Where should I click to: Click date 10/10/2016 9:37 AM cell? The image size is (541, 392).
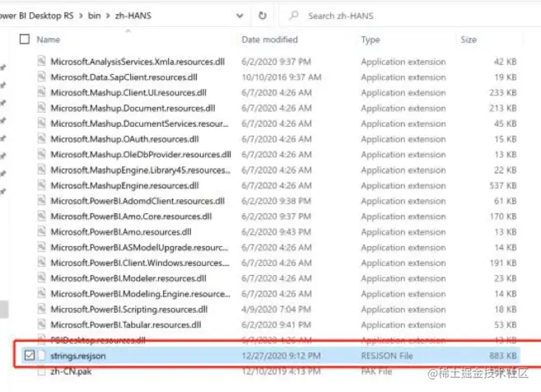[282, 77]
